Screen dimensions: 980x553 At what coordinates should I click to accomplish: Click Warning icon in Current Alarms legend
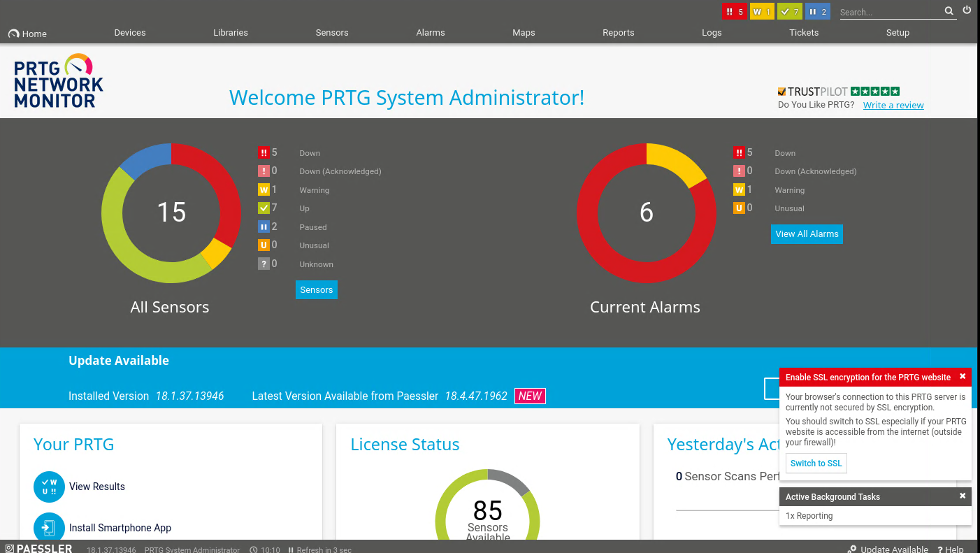(739, 189)
